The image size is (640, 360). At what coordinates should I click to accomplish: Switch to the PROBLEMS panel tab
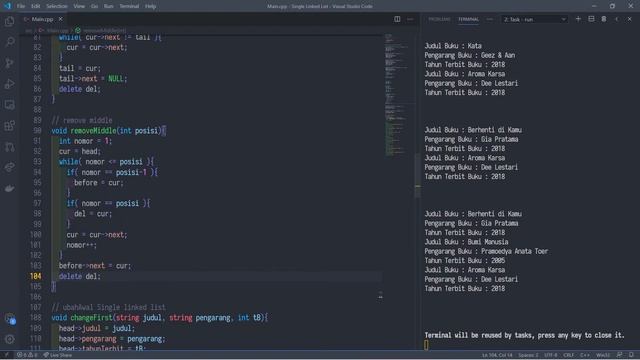point(439,19)
